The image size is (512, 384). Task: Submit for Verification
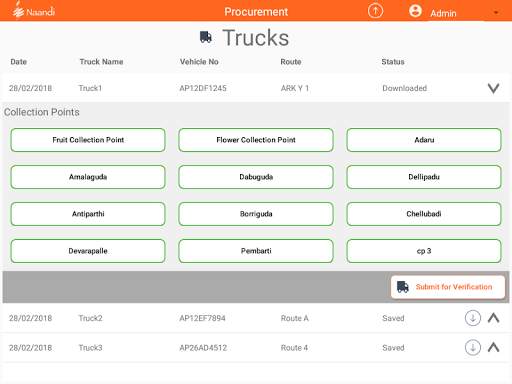pyautogui.click(x=448, y=287)
